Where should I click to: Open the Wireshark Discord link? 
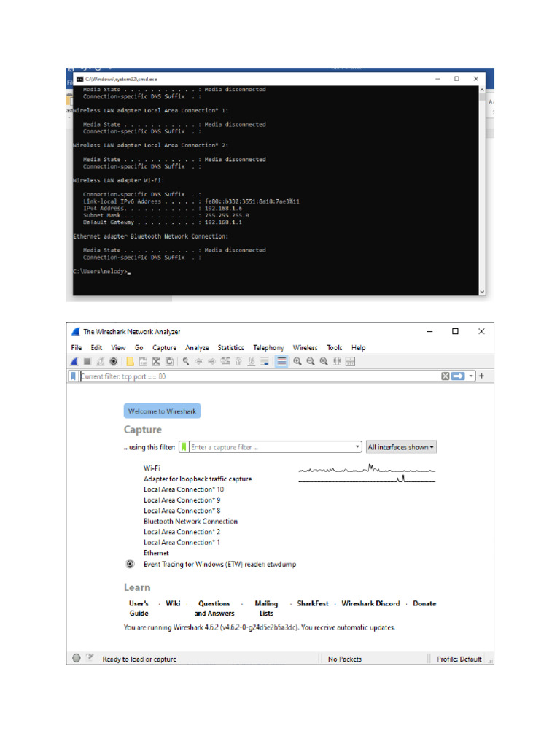point(370,603)
